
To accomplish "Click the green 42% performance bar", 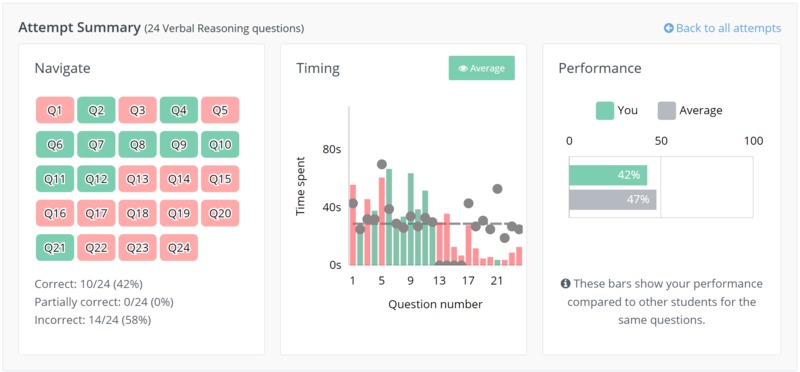I will tap(608, 175).
